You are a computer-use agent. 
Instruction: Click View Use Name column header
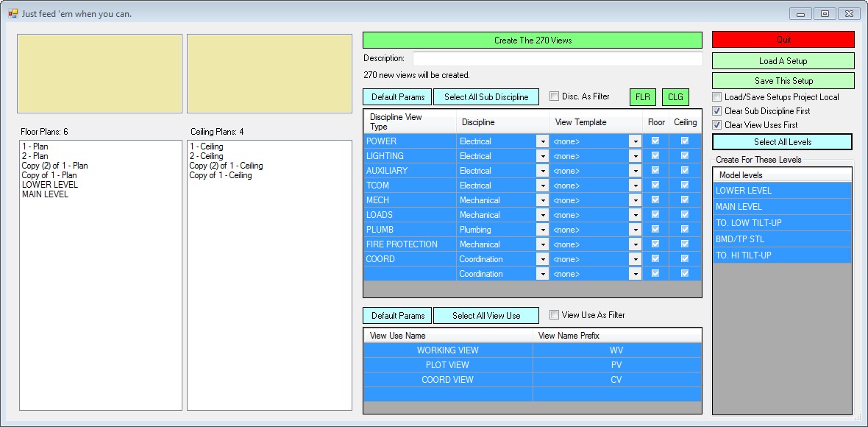tap(449, 336)
